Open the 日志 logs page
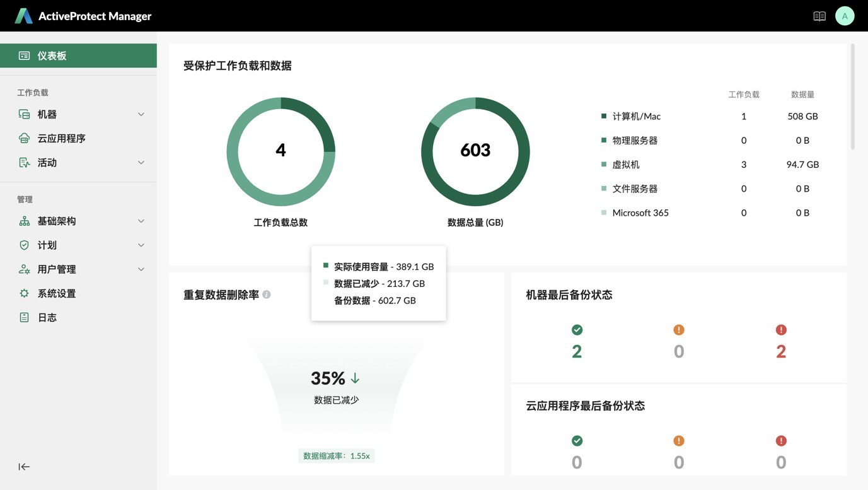This screenshot has height=490, width=868. [x=47, y=317]
